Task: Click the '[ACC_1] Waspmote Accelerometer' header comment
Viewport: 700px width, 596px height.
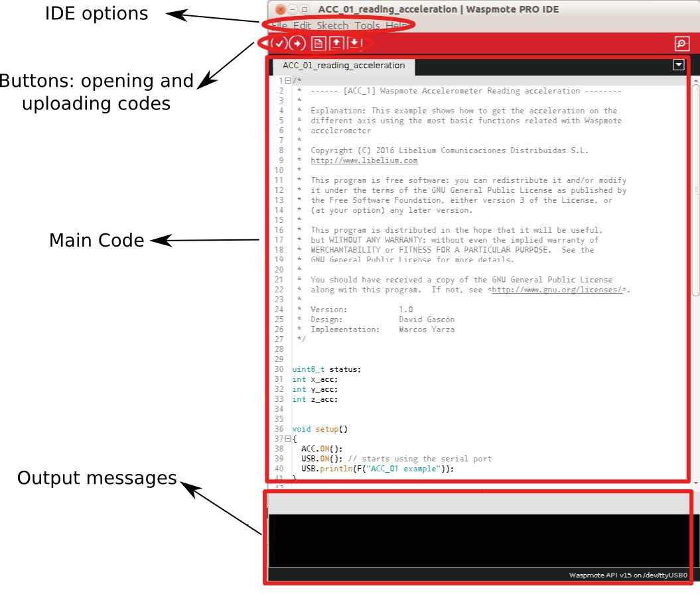Action: (x=466, y=91)
